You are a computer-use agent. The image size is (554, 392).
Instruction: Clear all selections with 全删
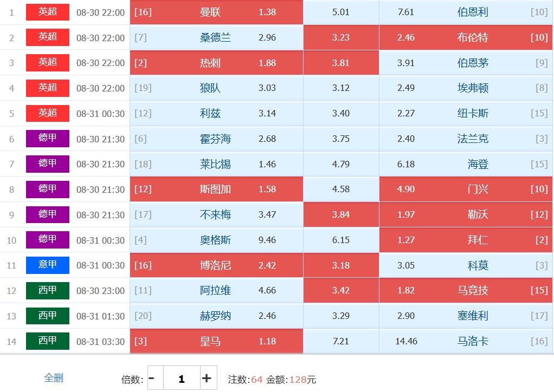click(x=53, y=378)
